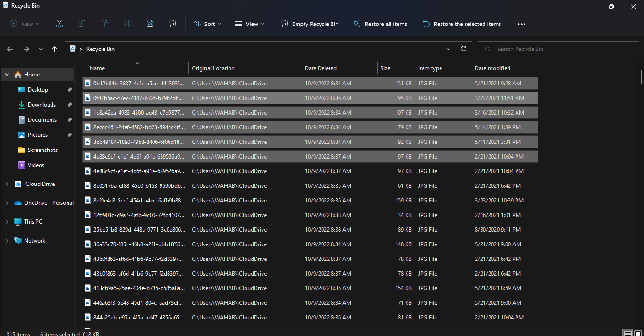The height and width of the screenshot is (336, 644).
Task: Sort by the Date Deleted column header
Action: click(321, 68)
